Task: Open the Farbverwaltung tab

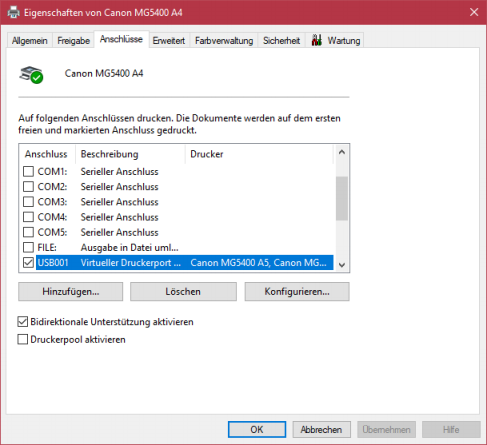Action: click(224, 41)
